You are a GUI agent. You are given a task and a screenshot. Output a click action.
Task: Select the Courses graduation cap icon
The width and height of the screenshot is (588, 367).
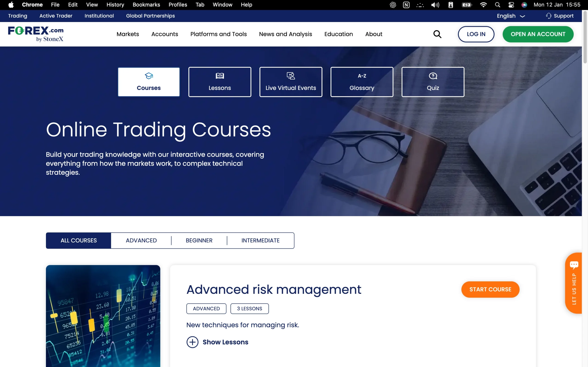(148, 76)
